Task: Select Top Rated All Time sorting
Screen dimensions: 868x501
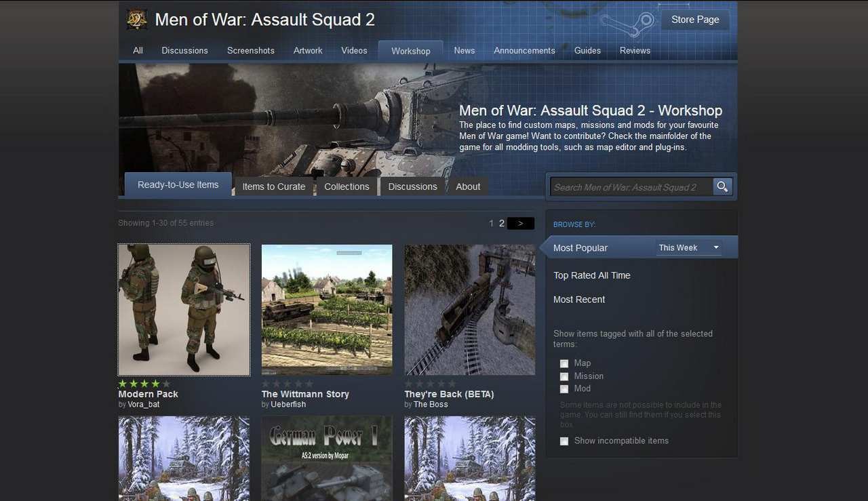Action: pos(591,275)
